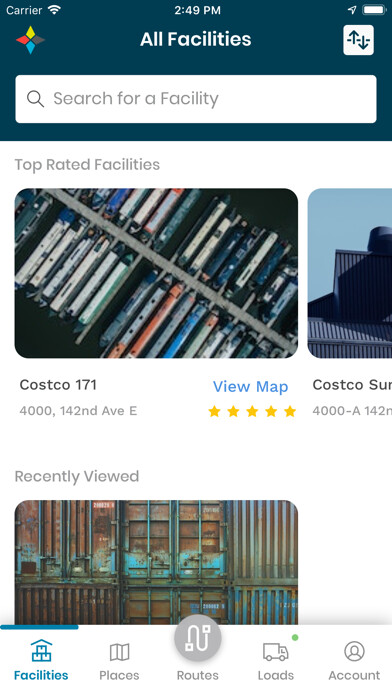Open the Places map icon
This screenshot has height=696, width=392.
[119, 652]
